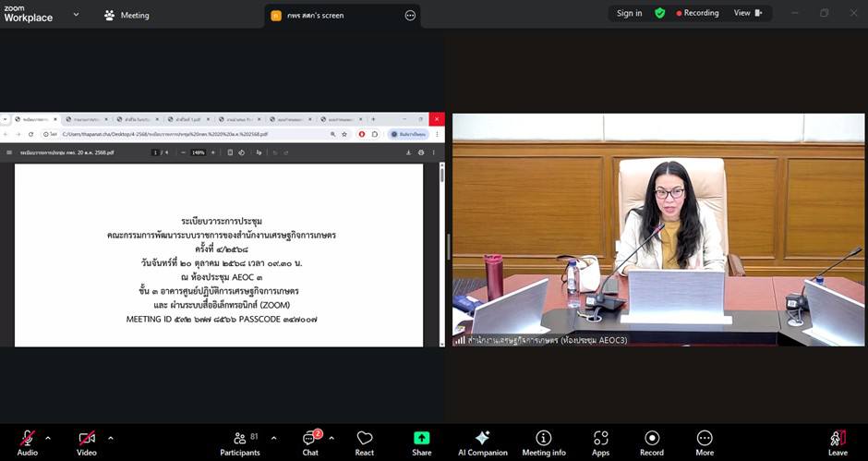
Task: Switch to the Meeting tab
Action: pyautogui.click(x=127, y=15)
